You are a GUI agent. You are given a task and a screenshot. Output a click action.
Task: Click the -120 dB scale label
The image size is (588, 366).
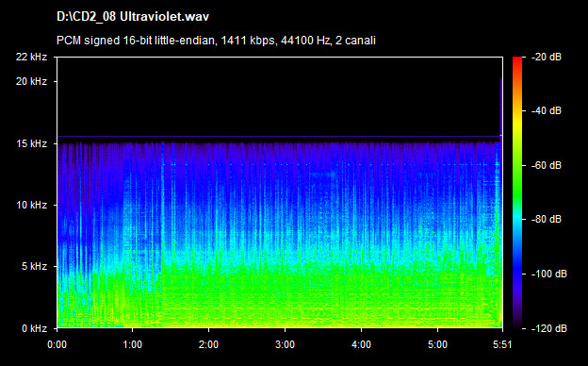[549, 329]
